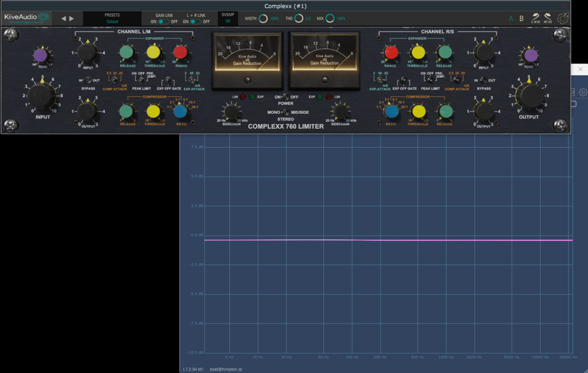Click Channel R/S Compressor Threshold knob
The image size is (588, 373).
point(418,111)
